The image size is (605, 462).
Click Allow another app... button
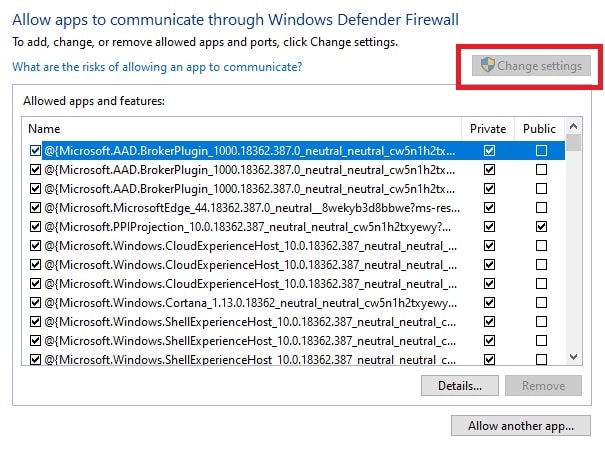[521, 426]
